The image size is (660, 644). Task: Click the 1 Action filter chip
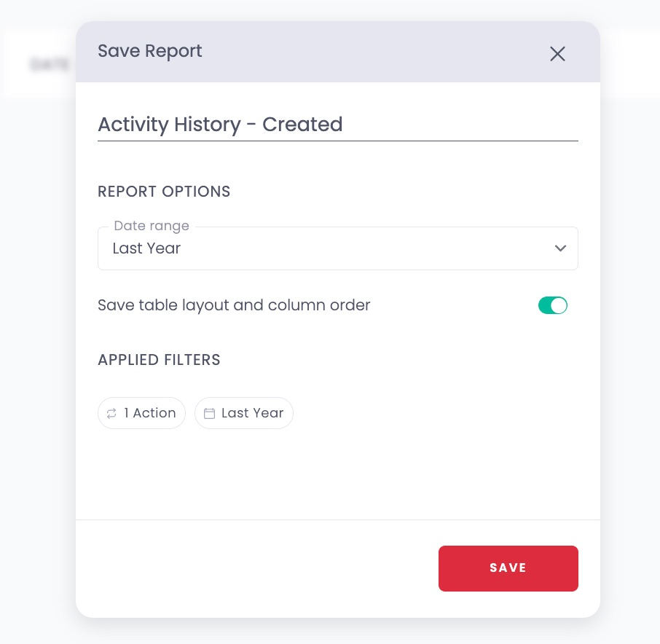point(141,413)
